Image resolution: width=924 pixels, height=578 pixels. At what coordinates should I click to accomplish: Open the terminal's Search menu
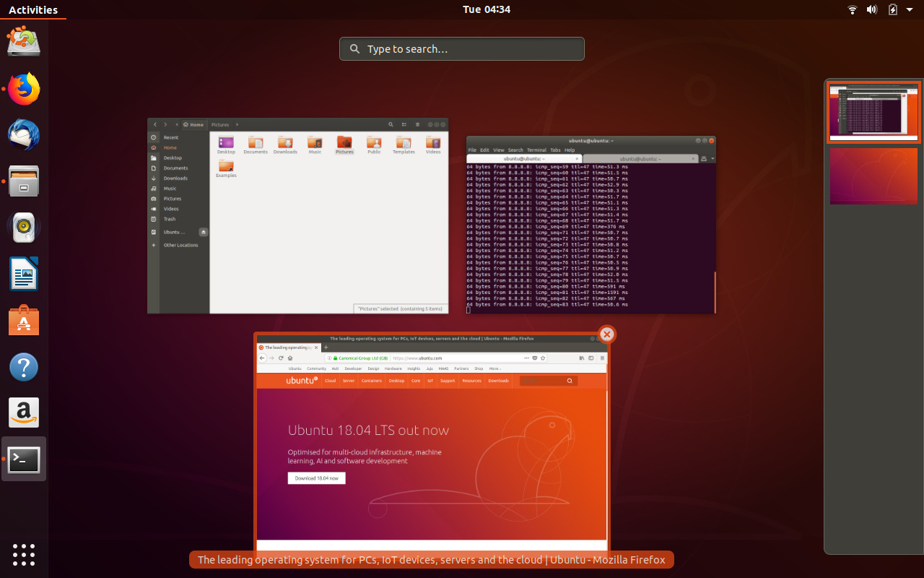pyautogui.click(x=515, y=150)
